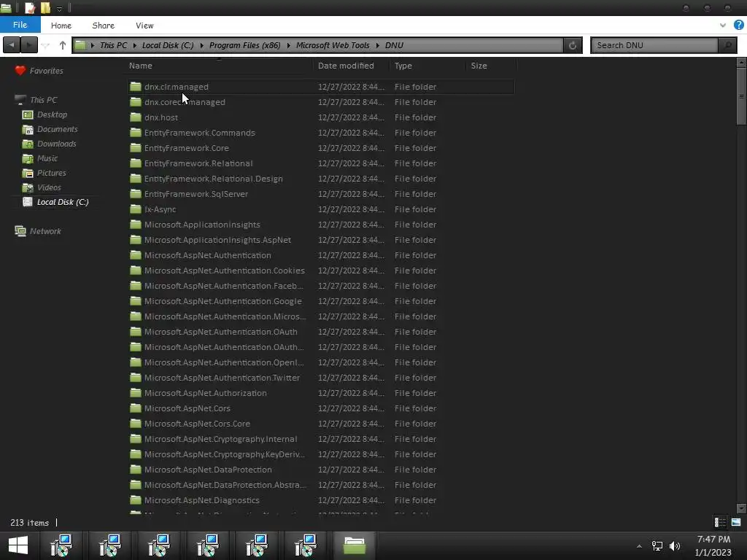
Task: Expand the chevron after 'Microsoft Web Tools' breadcrumb
Action: point(377,46)
